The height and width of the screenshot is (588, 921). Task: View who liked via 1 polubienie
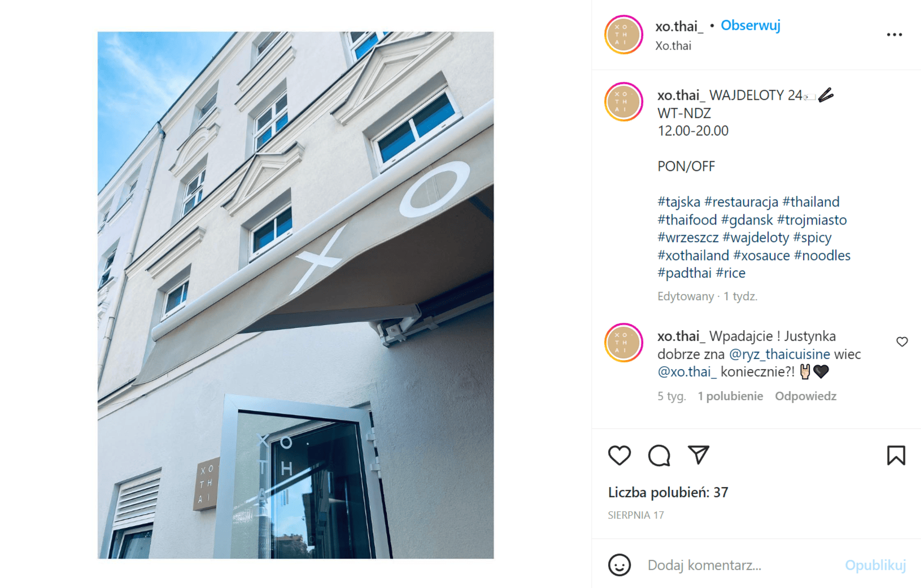tap(730, 396)
